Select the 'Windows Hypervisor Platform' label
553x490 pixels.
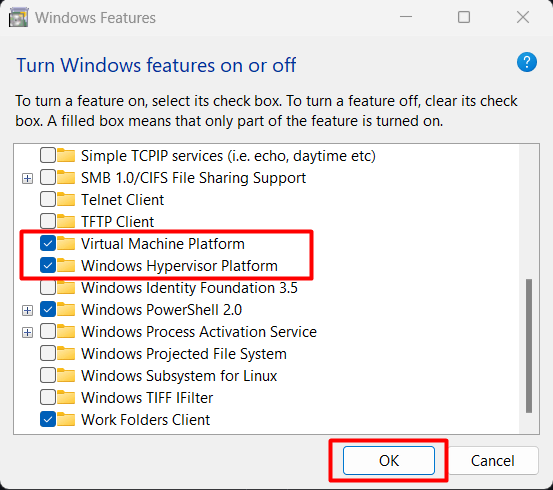179,266
